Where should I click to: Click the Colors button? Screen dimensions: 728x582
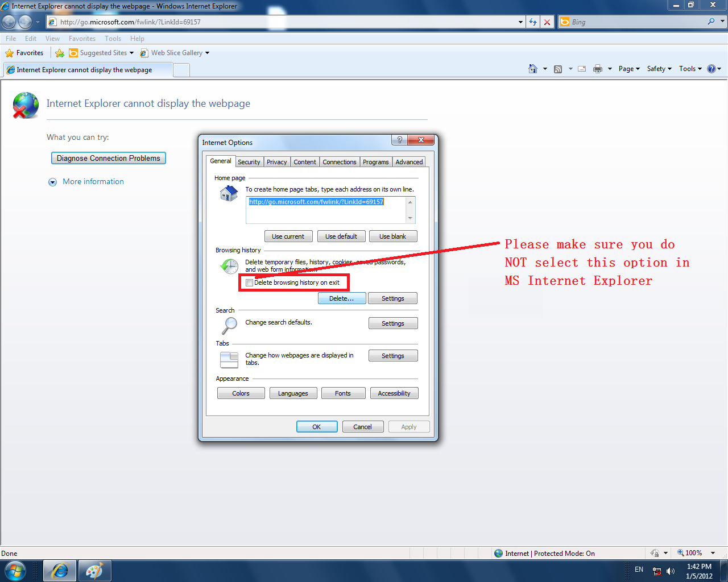click(241, 393)
